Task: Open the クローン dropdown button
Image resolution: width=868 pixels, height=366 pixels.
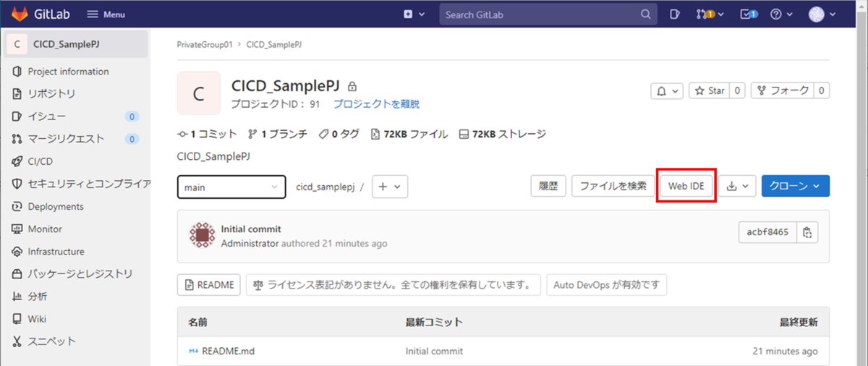Action: point(796,186)
